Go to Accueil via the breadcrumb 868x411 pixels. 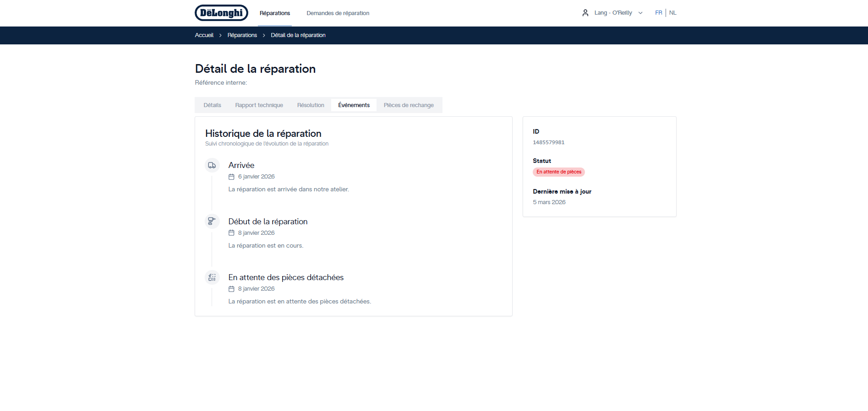(204, 35)
